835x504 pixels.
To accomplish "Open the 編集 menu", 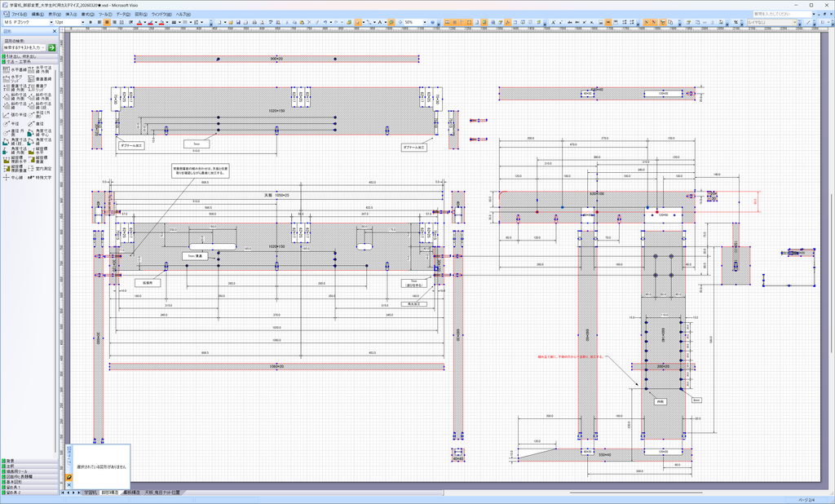I will point(38,14).
